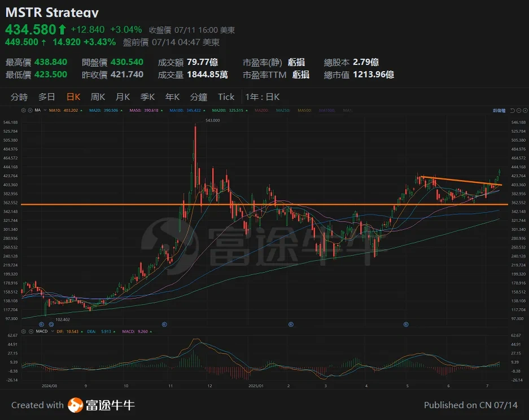Click the 102.402 low price label
This screenshot has height=420, width=529.
click(x=63, y=320)
